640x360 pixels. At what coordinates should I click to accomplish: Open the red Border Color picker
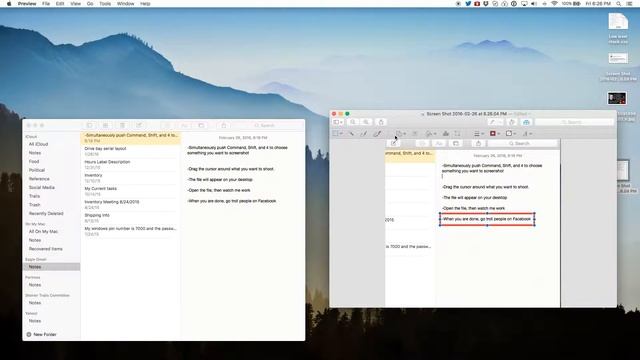495,133
